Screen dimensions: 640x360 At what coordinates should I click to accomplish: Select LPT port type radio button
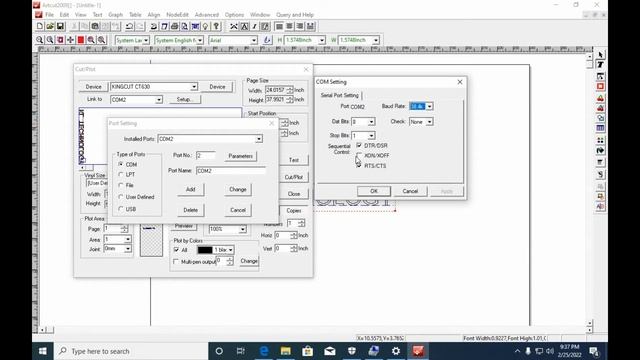[x=121, y=174]
